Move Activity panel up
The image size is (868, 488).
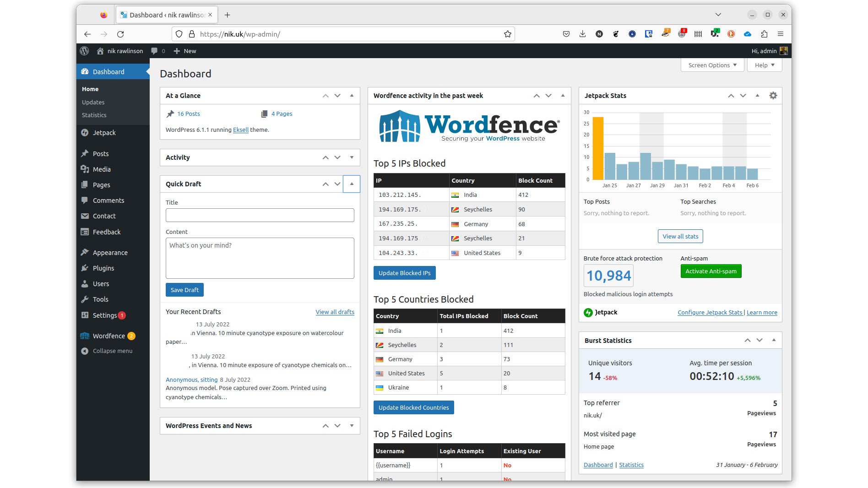325,157
